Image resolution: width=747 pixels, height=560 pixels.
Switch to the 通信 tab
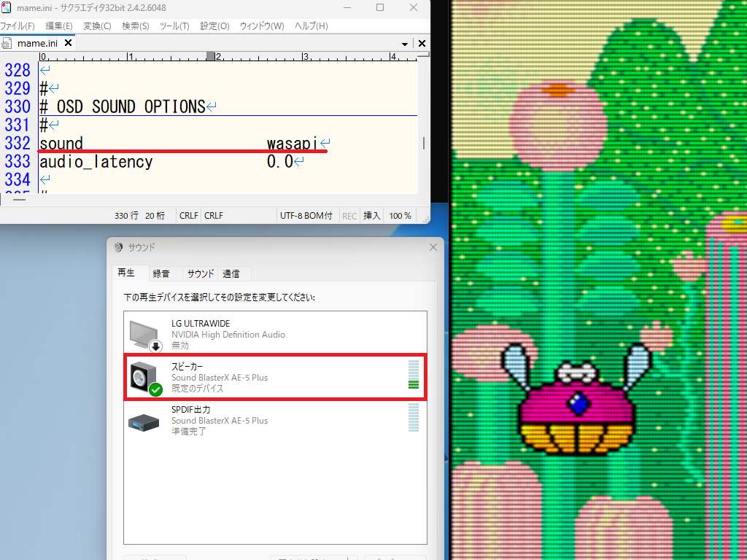click(x=231, y=274)
